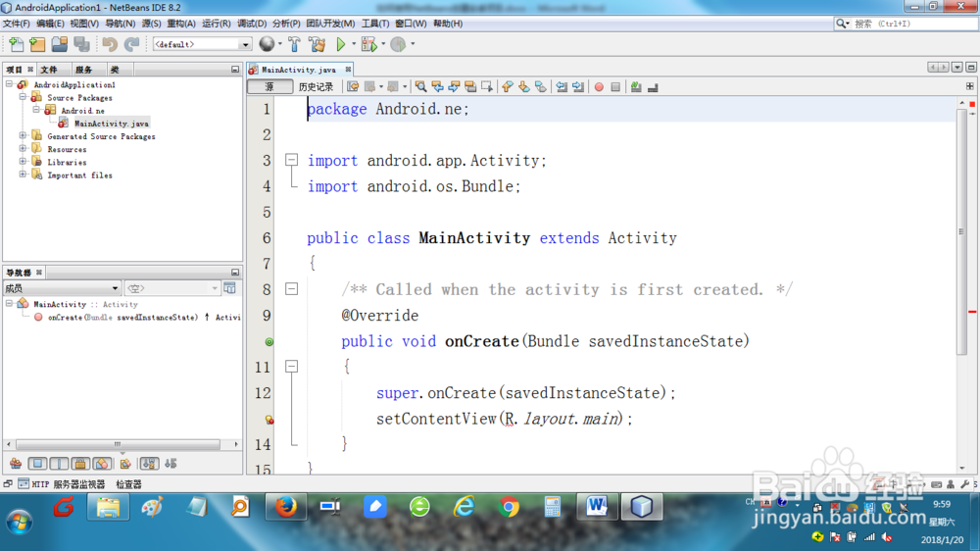This screenshot has width=980, height=551.
Task: Redo the last edit
Action: [132, 44]
